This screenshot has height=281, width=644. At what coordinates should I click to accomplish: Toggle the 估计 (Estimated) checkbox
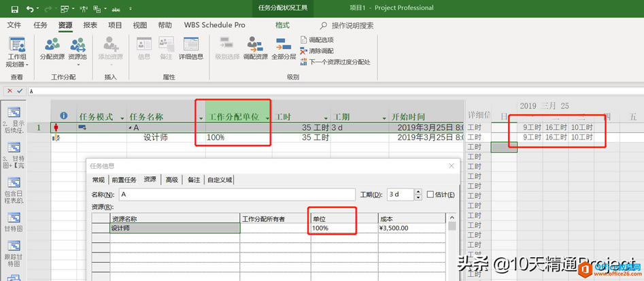coord(430,195)
